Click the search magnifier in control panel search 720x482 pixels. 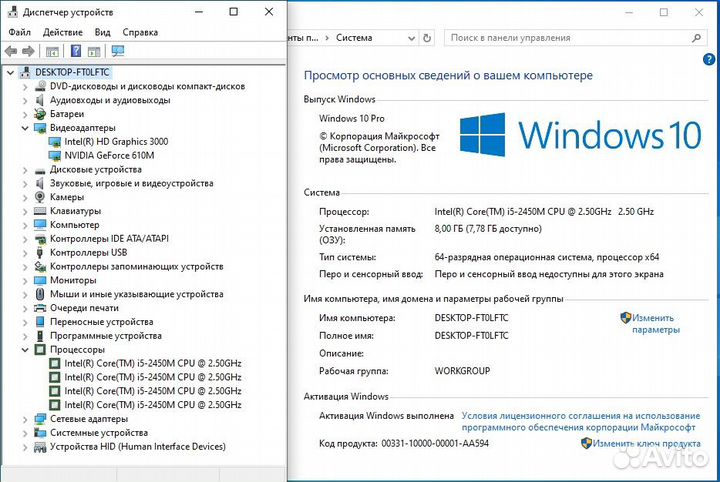point(697,38)
